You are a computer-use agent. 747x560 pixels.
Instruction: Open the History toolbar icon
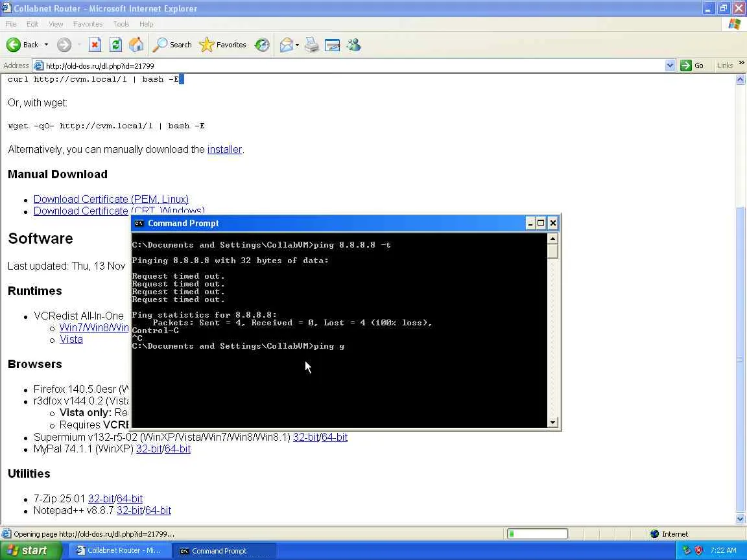pyautogui.click(x=262, y=45)
